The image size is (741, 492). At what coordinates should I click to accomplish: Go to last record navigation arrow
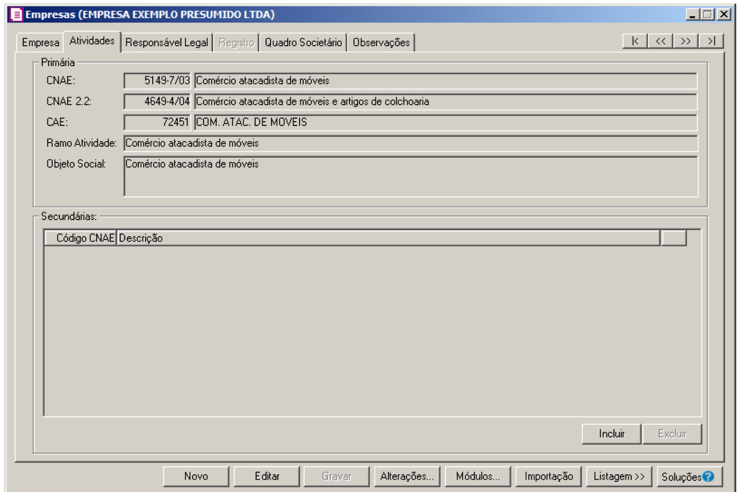click(710, 41)
